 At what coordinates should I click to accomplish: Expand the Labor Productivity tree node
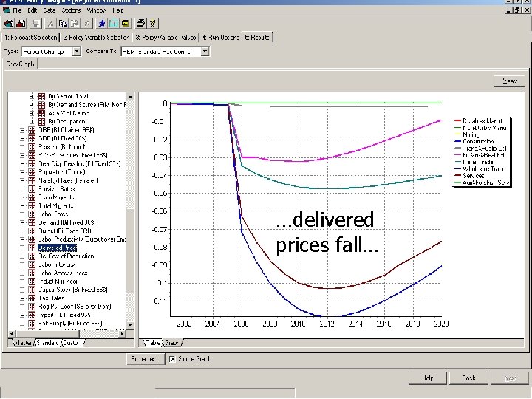tap(22, 239)
